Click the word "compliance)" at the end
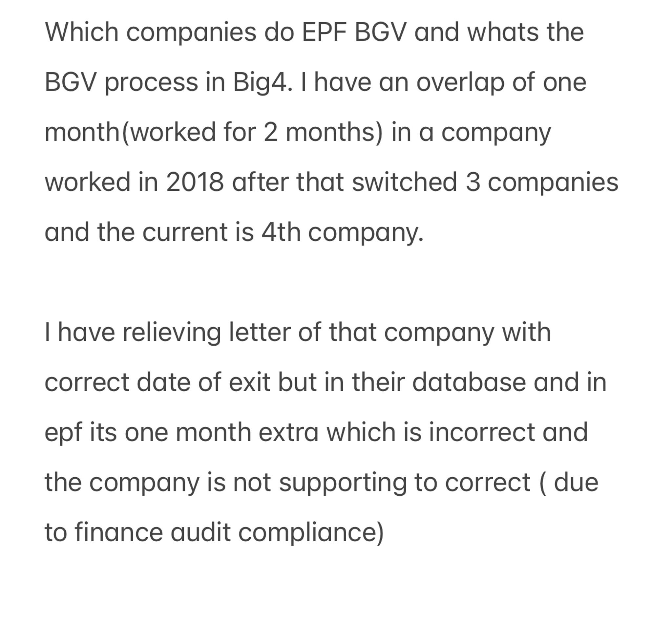This screenshot has width=672, height=628. [x=311, y=532]
